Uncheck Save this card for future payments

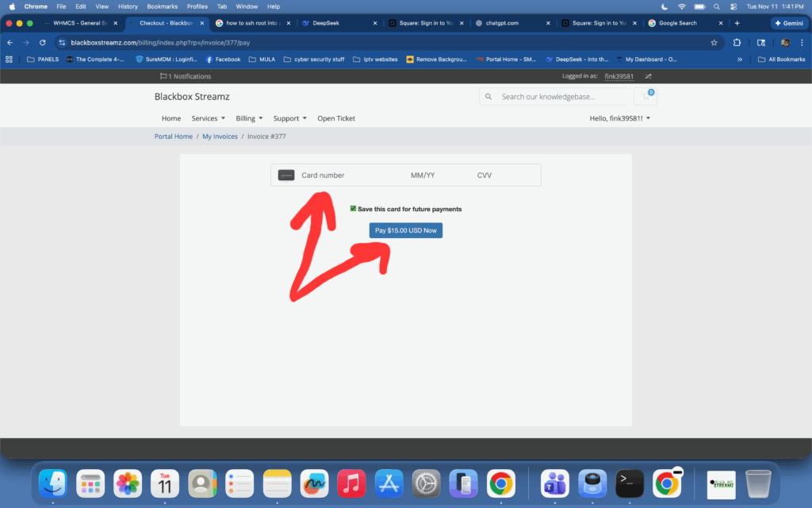tap(354, 209)
